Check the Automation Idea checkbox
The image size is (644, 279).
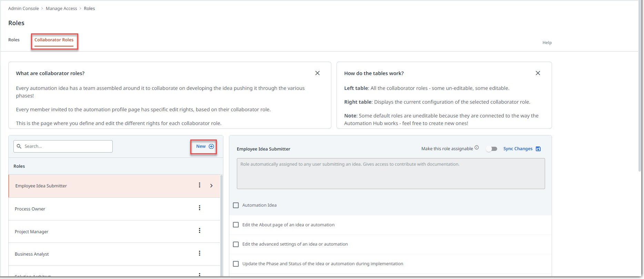[236, 205]
